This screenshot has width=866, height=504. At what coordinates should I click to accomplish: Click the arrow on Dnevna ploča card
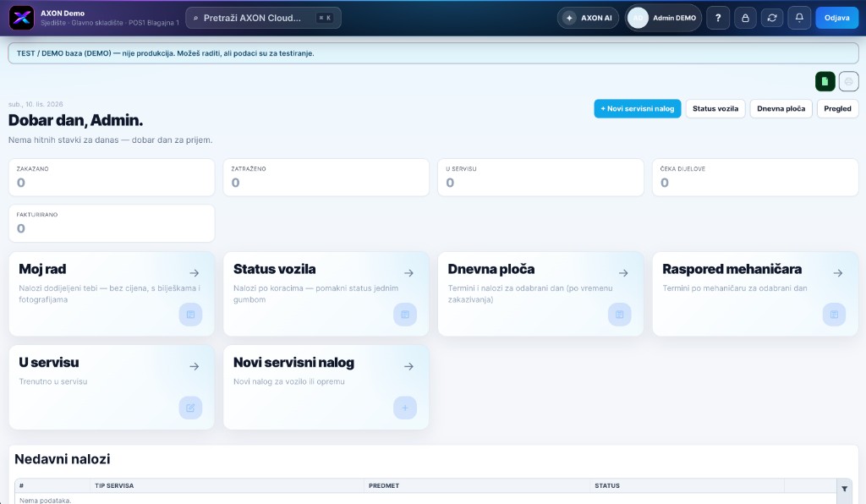pos(623,272)
